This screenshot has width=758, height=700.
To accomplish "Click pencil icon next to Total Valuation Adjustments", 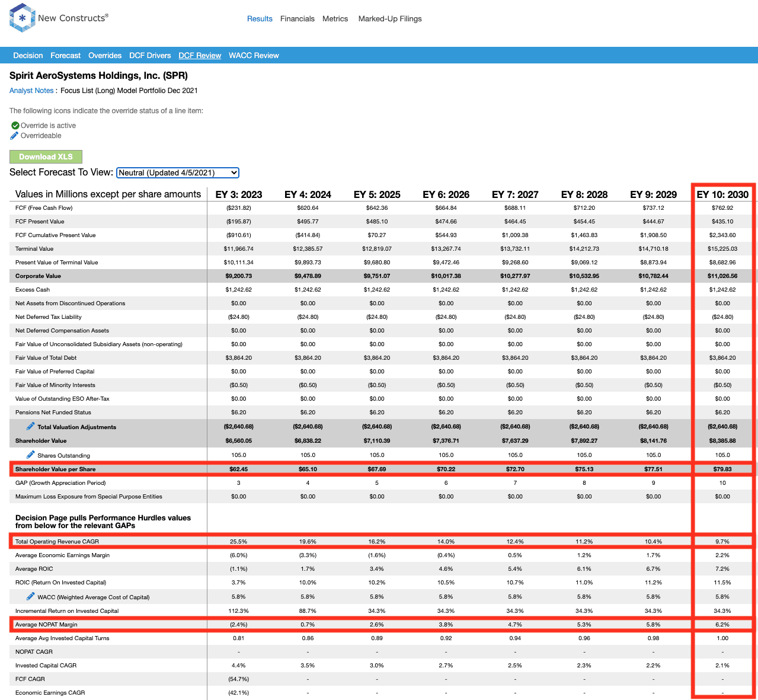I will point(31,426).
